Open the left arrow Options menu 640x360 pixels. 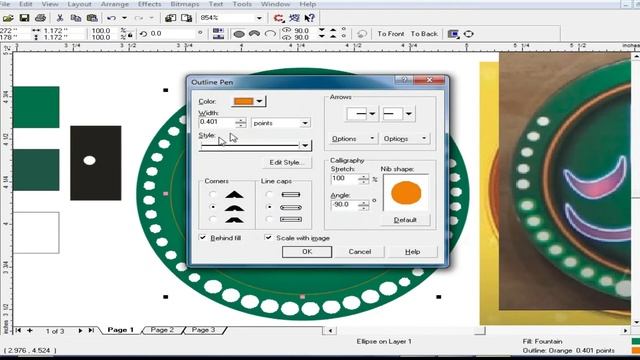click(x=352, y=139)
